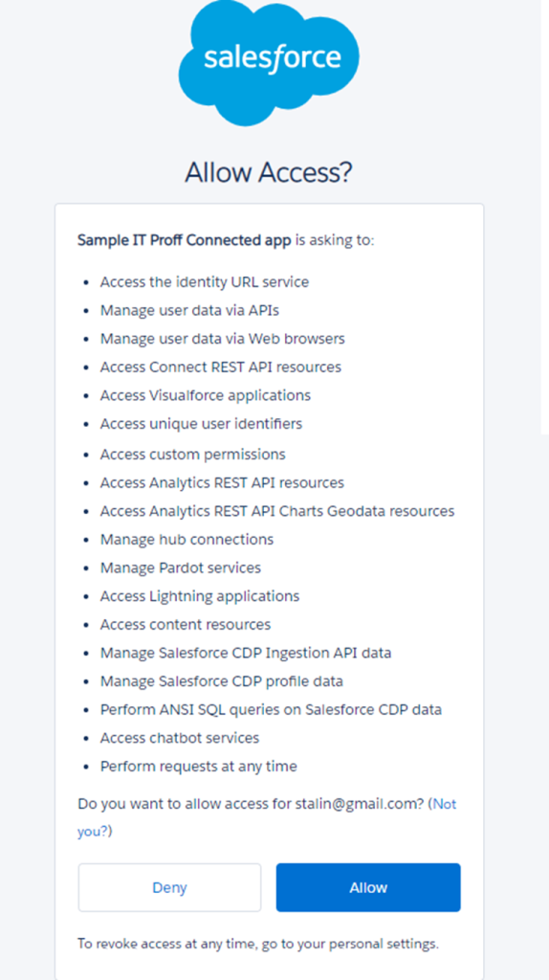Click "Manage user data via Web browsers" item

[222, 339]
